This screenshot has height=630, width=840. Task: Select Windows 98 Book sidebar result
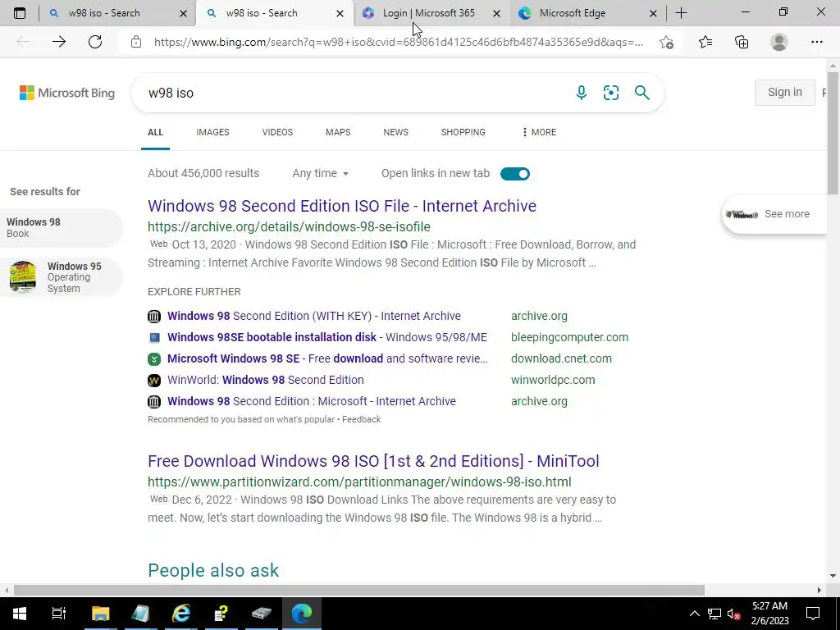(x=61, y=228)
